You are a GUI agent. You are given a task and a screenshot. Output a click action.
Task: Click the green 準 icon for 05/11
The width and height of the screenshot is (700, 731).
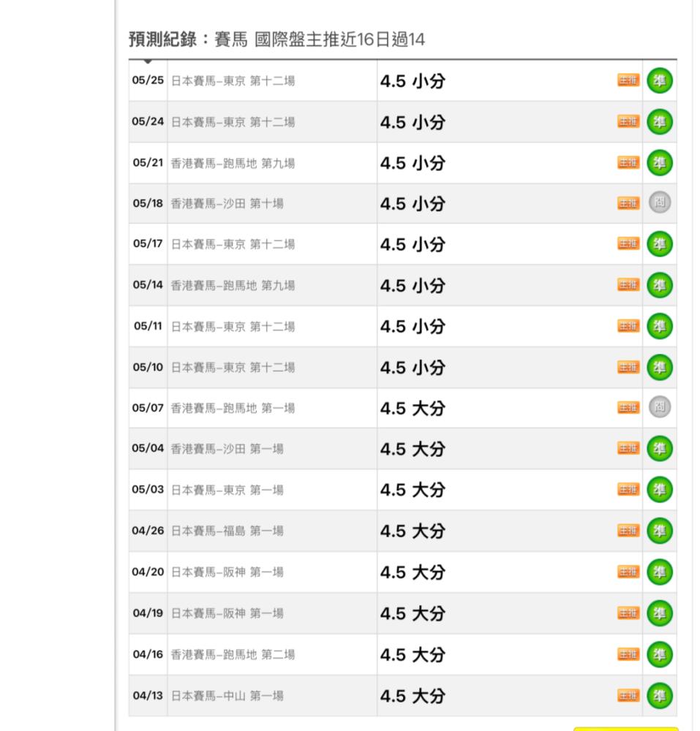660,326
